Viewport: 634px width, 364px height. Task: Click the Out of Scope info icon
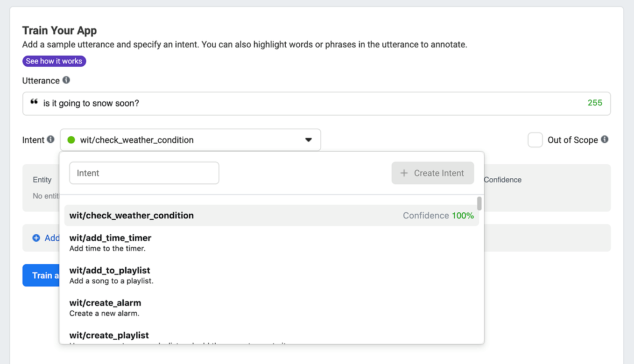tap(606, 140)
